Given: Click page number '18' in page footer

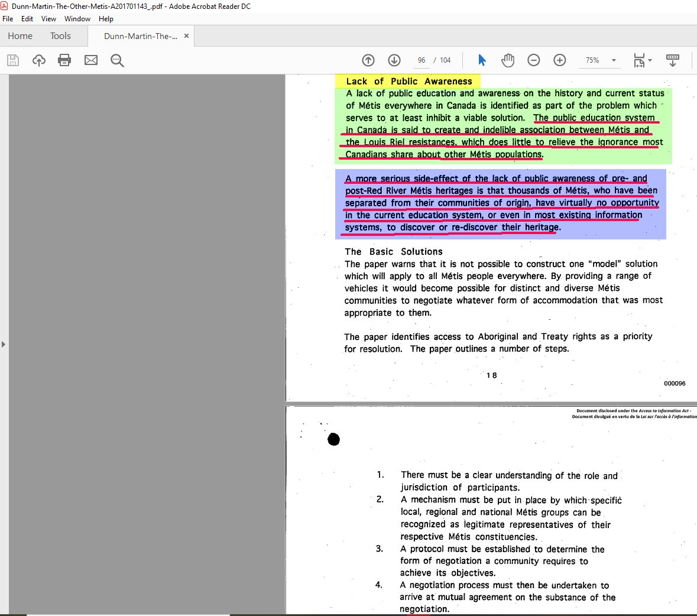Looking at the screenshot, I should (491, 375).
